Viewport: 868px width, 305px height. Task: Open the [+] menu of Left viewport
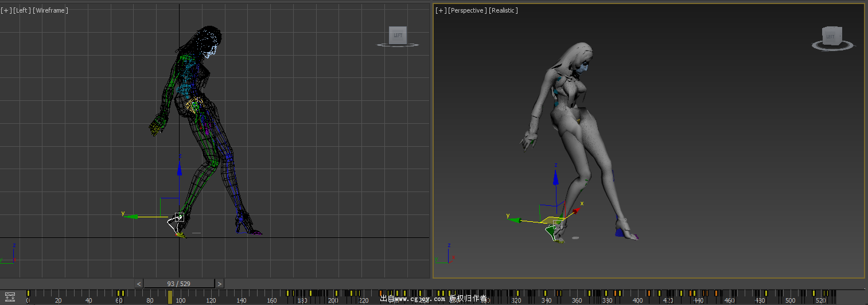5,10
